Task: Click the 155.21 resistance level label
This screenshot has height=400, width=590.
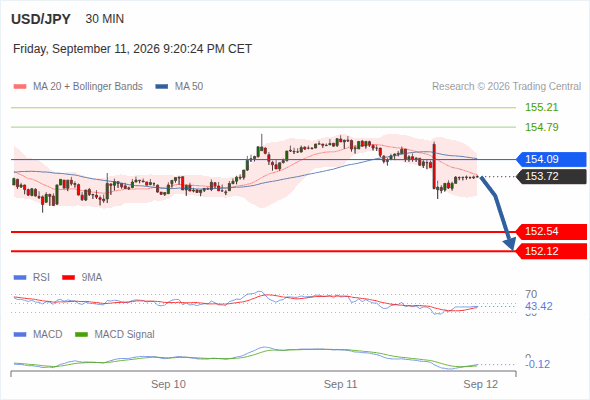Action: pos(541,107)
